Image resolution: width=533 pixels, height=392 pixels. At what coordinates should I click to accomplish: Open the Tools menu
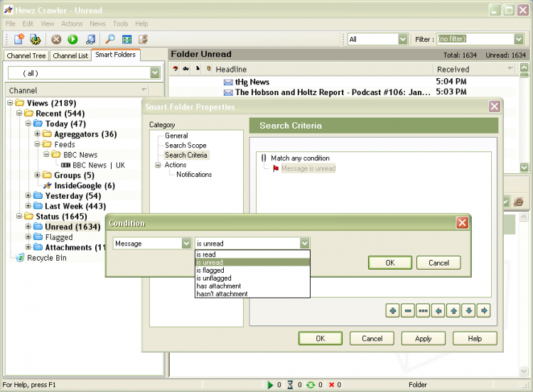coord(120,23)
